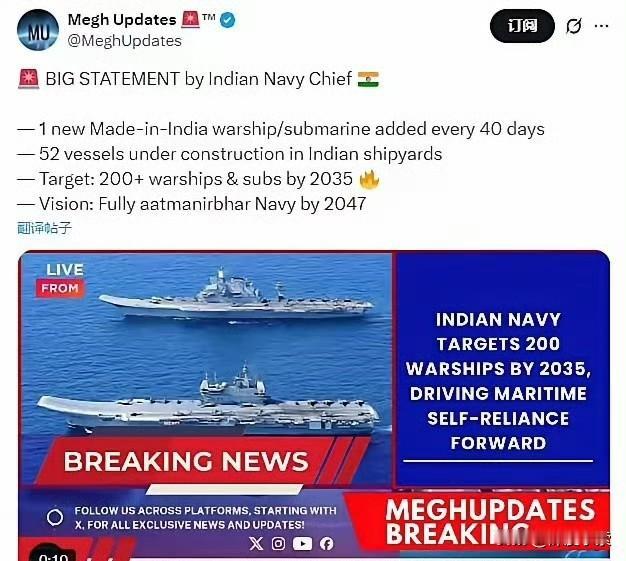
Task: Open the three-dot more options menu
Action: 602,26
